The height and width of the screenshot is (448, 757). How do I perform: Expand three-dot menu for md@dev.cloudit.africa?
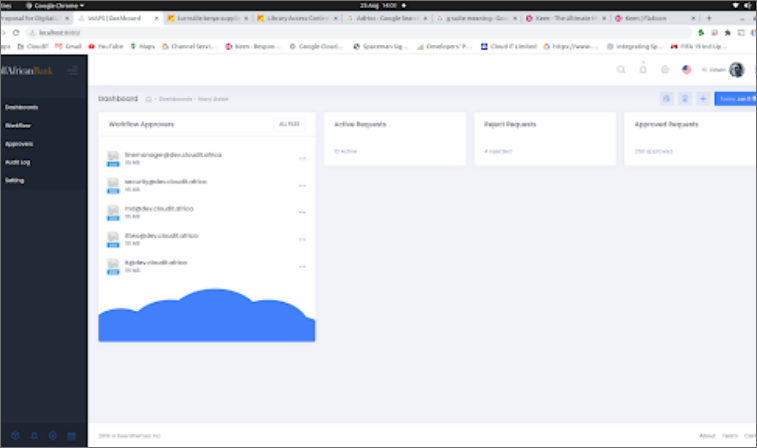(302, 212)
